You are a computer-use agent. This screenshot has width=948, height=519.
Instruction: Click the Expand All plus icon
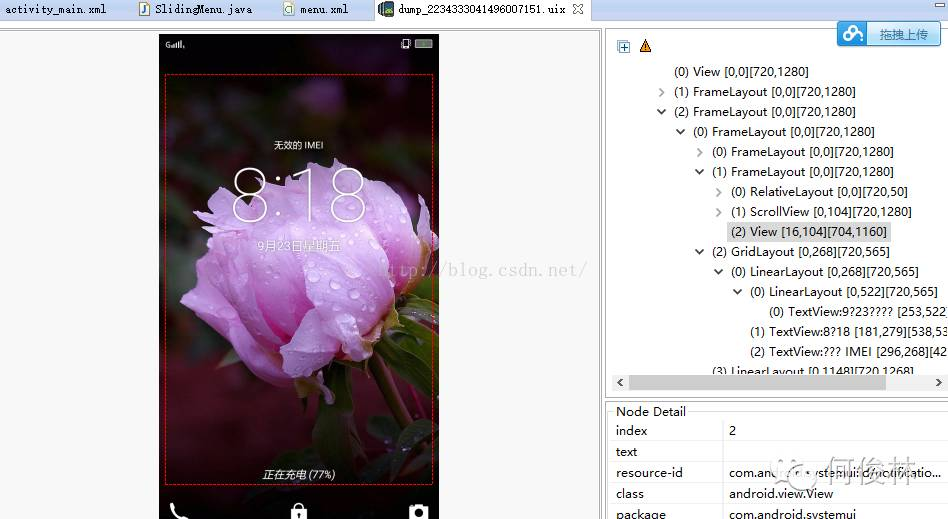tap(623, 47)
